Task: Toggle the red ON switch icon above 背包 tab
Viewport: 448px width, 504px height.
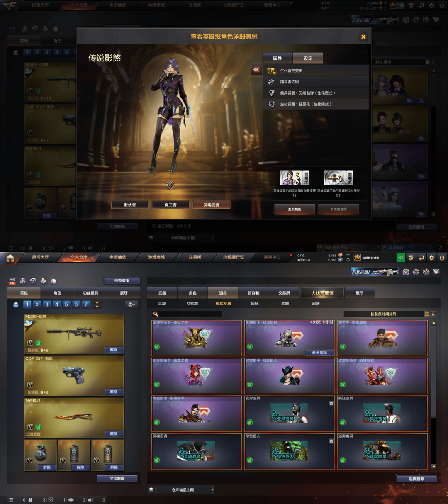Action: click(12, 281)
